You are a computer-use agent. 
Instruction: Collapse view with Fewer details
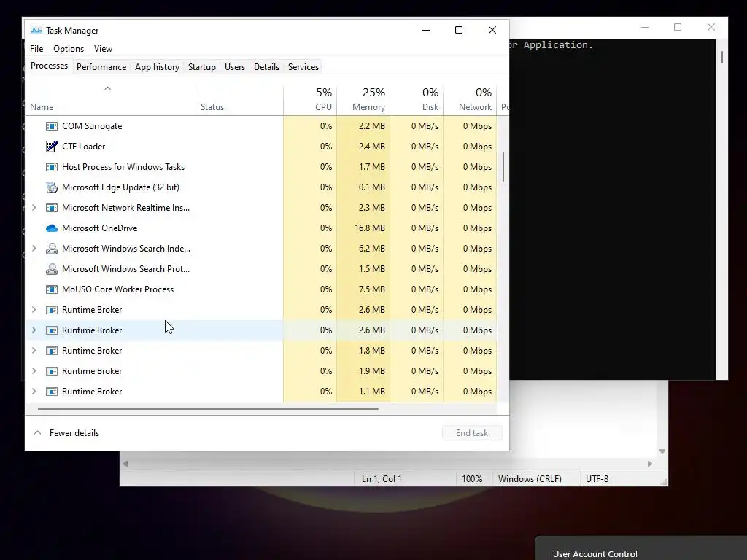66,433
